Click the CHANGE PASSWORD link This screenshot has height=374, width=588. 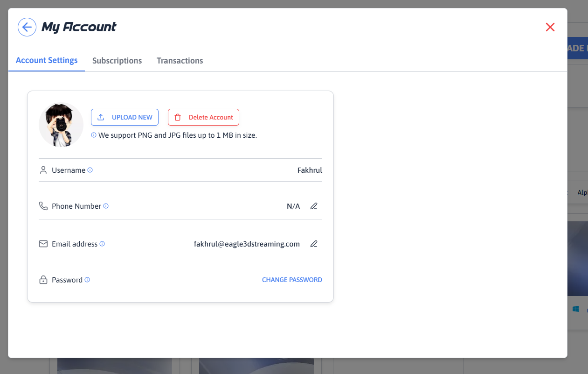click(292, 280)
